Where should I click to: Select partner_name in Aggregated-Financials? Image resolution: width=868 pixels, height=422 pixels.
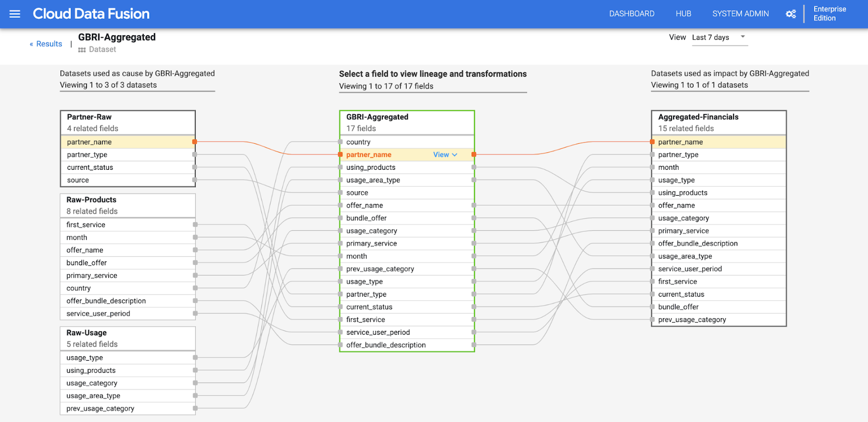click(719, 142)
